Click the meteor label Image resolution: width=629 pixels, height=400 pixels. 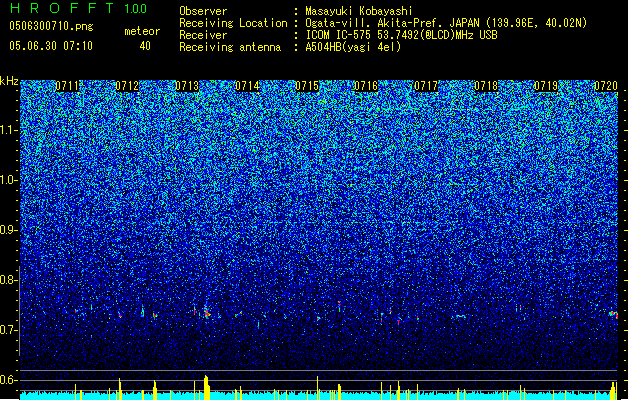(142, 31)
